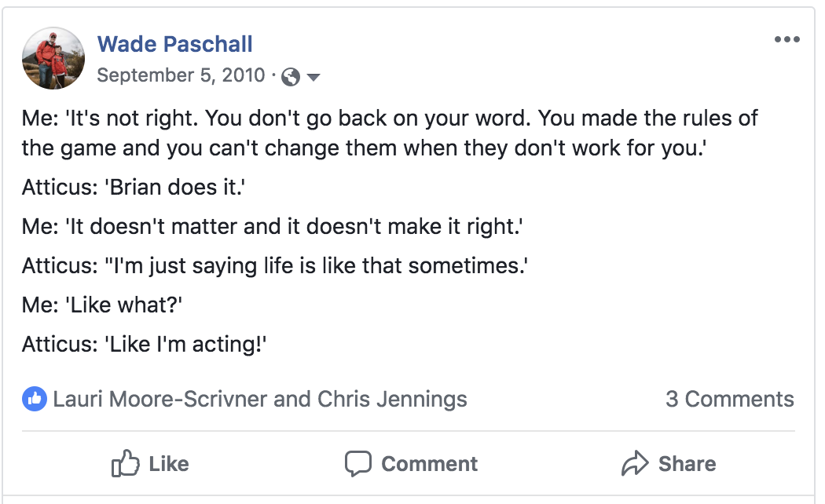Click the speech bubble Comment icon
Screen dimensions: 825x504
[x=358, y=463]
